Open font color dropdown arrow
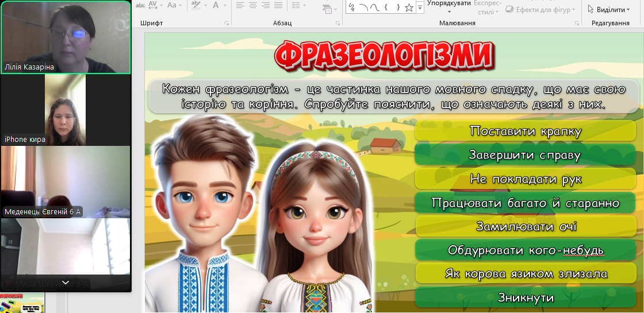 [224, 5]
